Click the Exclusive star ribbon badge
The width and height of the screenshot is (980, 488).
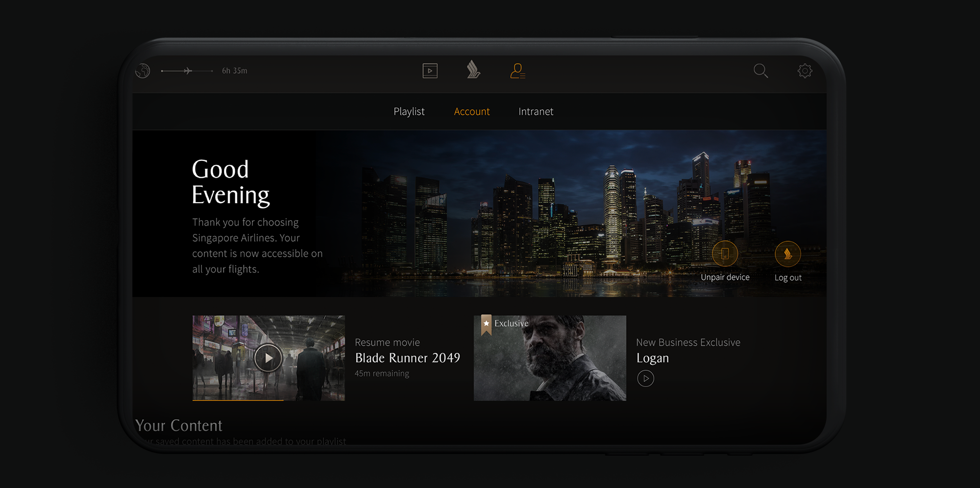(x=486, y=324)
